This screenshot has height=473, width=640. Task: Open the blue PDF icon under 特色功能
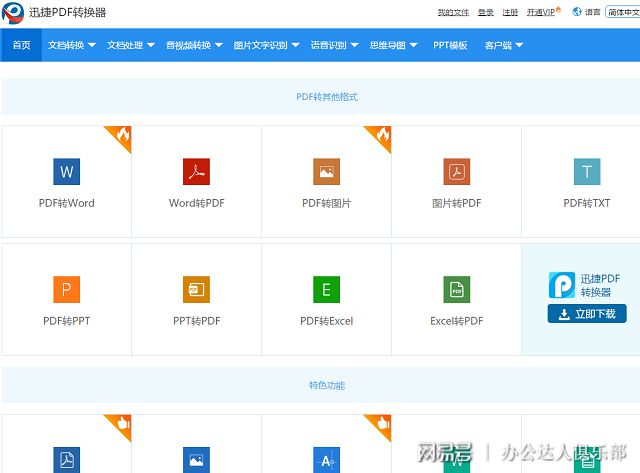click(67, 460)
